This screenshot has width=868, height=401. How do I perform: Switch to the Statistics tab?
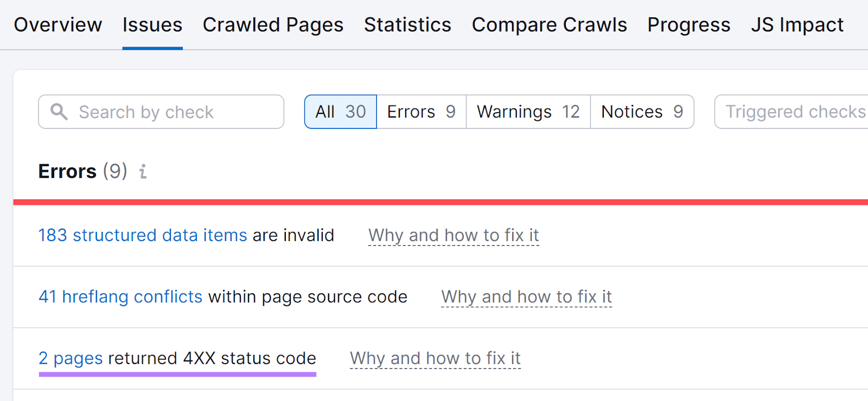point(407,25)
